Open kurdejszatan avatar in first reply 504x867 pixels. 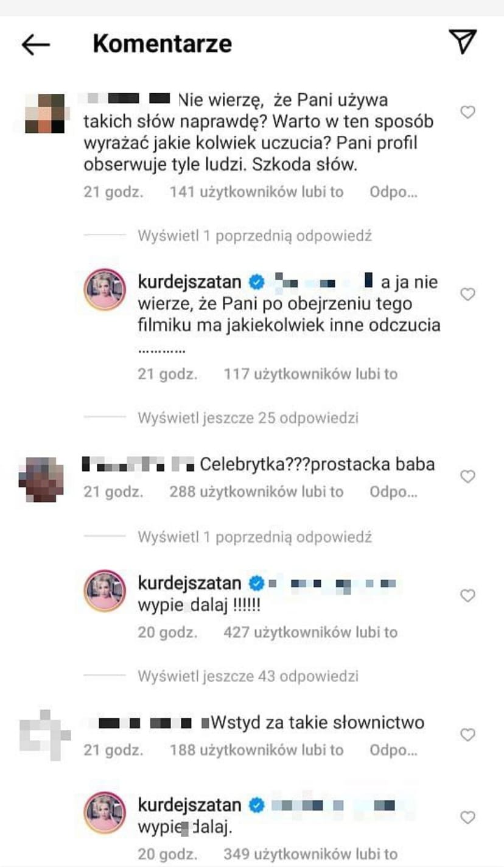pos(105,290)
